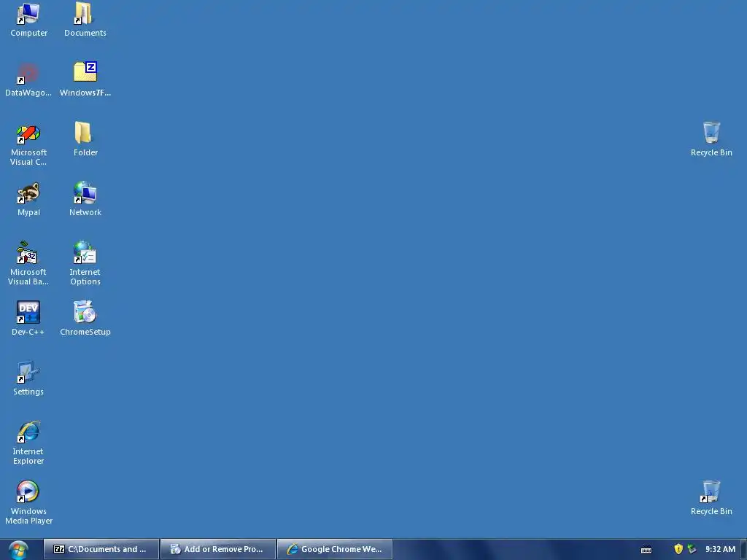Select the Recycle Bin without shortcut arrow
Viewport: 747px width, 560px height.
(x=711, y=139)
